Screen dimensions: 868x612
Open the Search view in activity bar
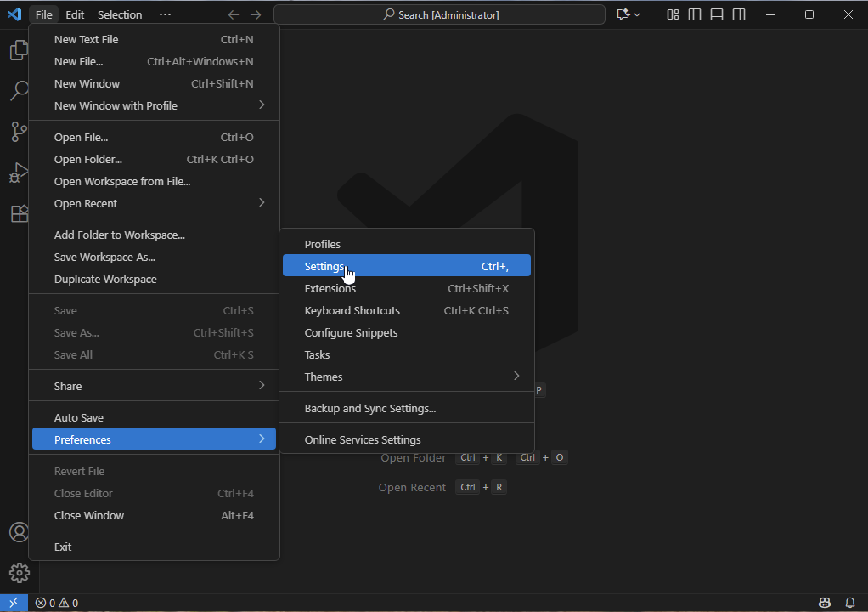click(x=19, y=91)
